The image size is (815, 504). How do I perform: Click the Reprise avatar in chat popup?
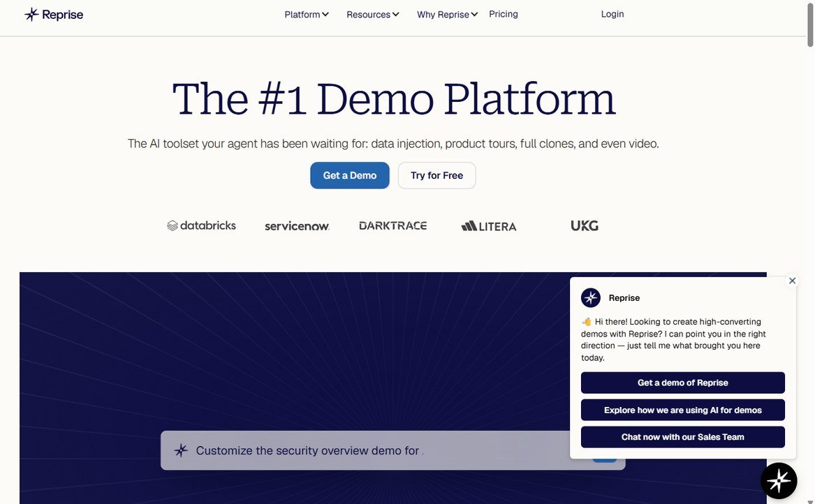(x=590, y=298)
